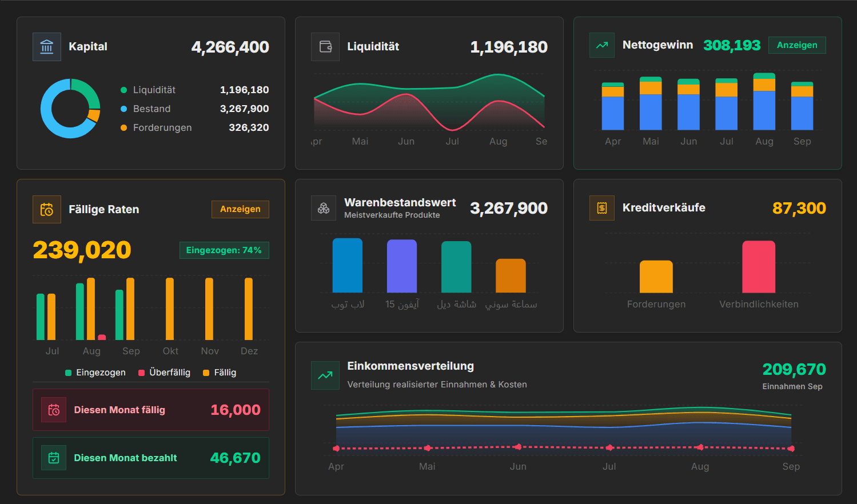This screenshot has height=504, width=857.
Task: Click the Apr stacked bar in Nettogewinn chart
Action: tap(613, 106)
